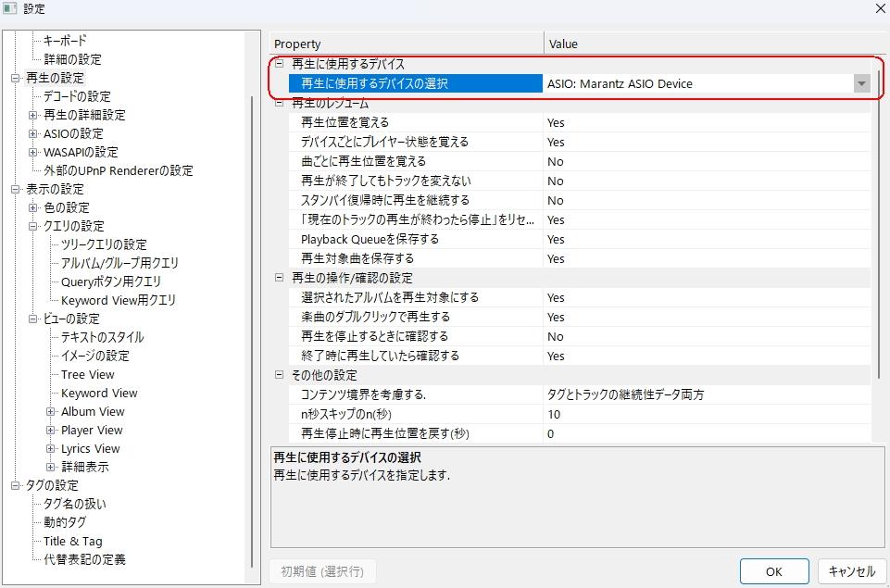The height and width of the screenshot is (588, 890).
Task: Select Keyword View under ビューの設定
Action: click(x=99, y=393)
